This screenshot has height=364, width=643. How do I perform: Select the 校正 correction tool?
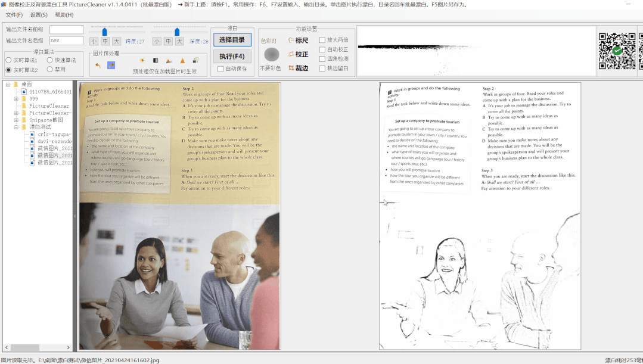[x=298, y=54]
